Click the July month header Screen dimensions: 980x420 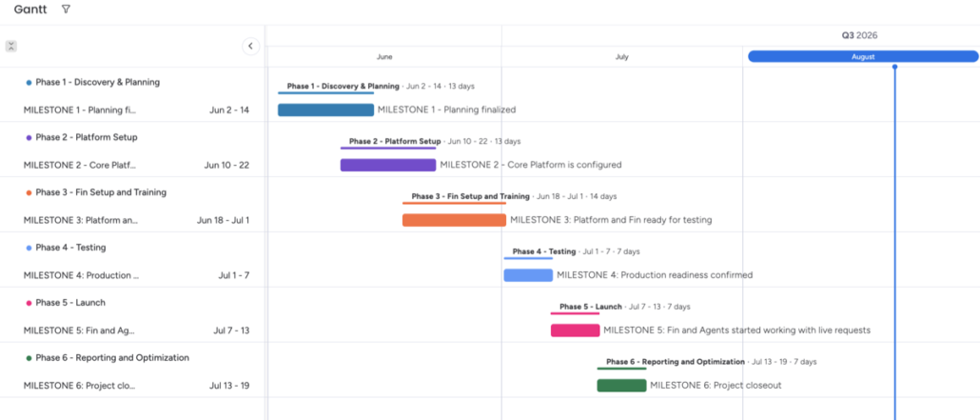click(622, 57)
